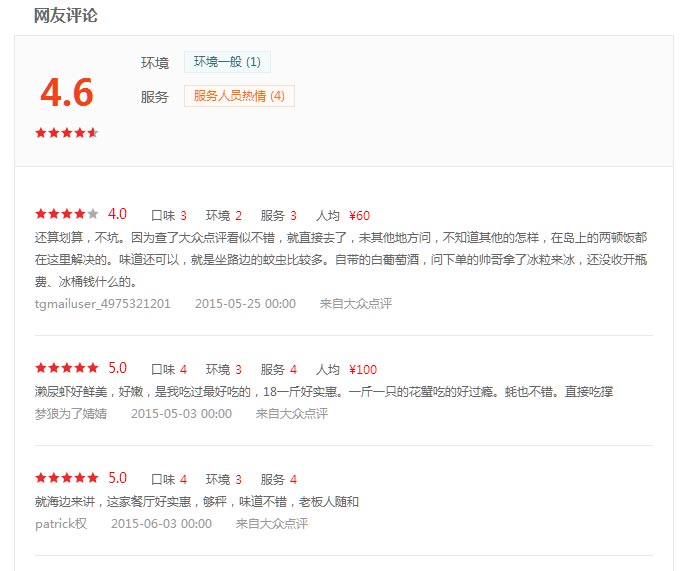
Task: Click 来自大众点评 in tgmailuser review
Action: pos(355,304)
